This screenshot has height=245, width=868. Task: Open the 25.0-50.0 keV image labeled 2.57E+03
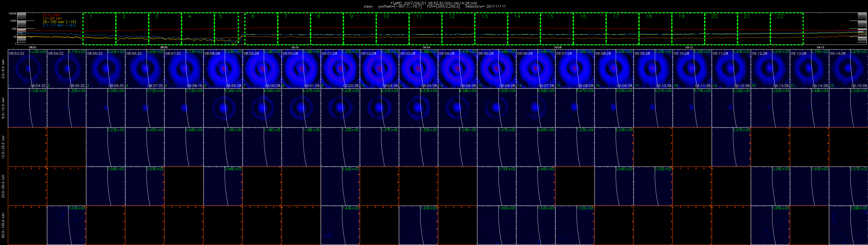(848, 186)
